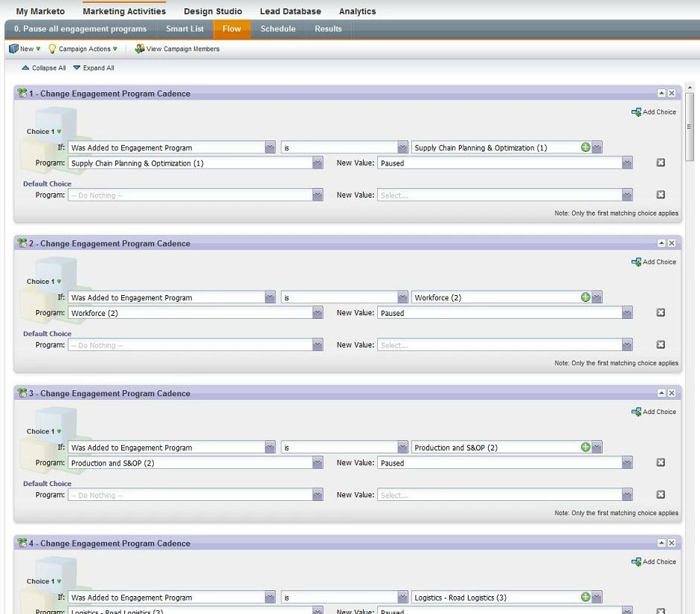The width and height of the screenshot is (700, 614).
Task: Switch to Results tab
Action: (x=328, y=29)
